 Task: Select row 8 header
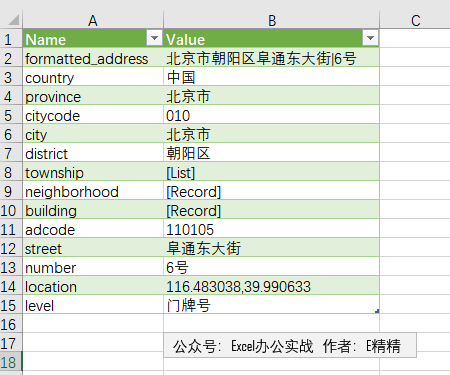11,172
